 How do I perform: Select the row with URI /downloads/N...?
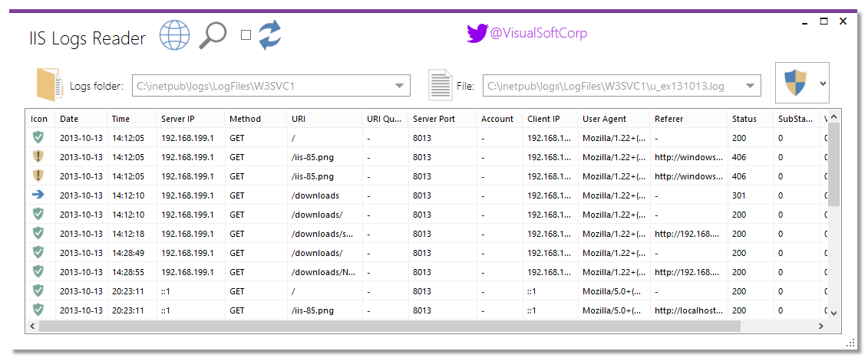[x=322, y=271]
